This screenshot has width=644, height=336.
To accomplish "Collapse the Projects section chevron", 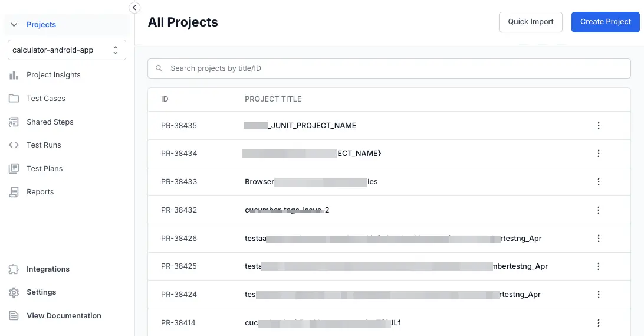I will (14, 25).
